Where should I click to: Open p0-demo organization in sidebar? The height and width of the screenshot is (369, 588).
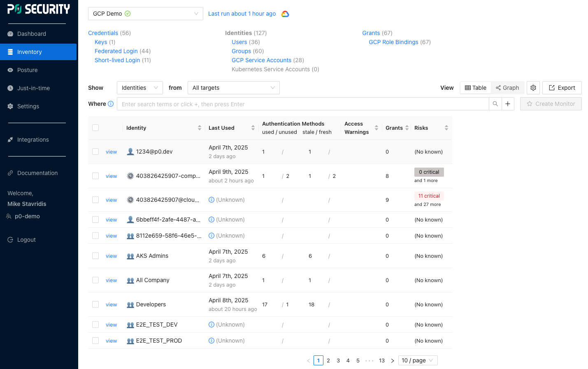click(23, 216)
